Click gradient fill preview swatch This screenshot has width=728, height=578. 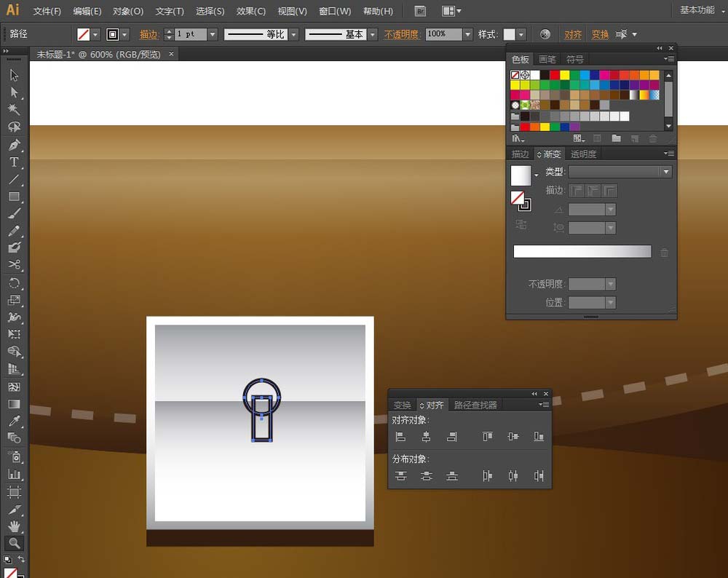coord(521,176)
